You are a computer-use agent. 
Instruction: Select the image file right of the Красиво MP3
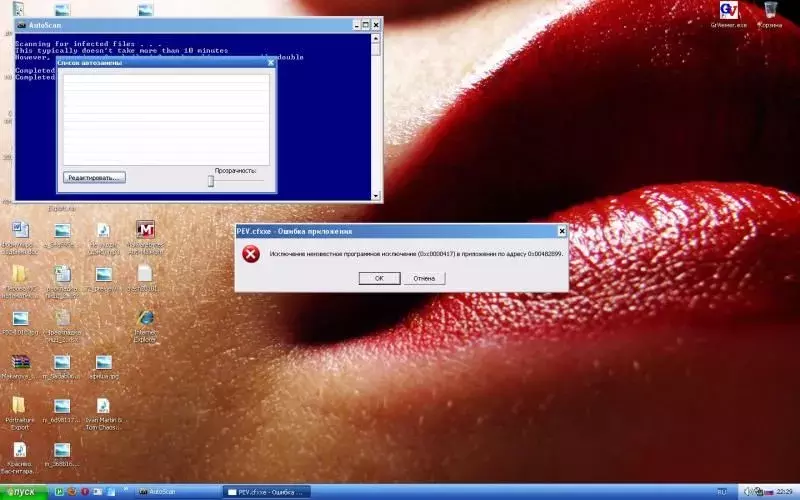(62, 450)
